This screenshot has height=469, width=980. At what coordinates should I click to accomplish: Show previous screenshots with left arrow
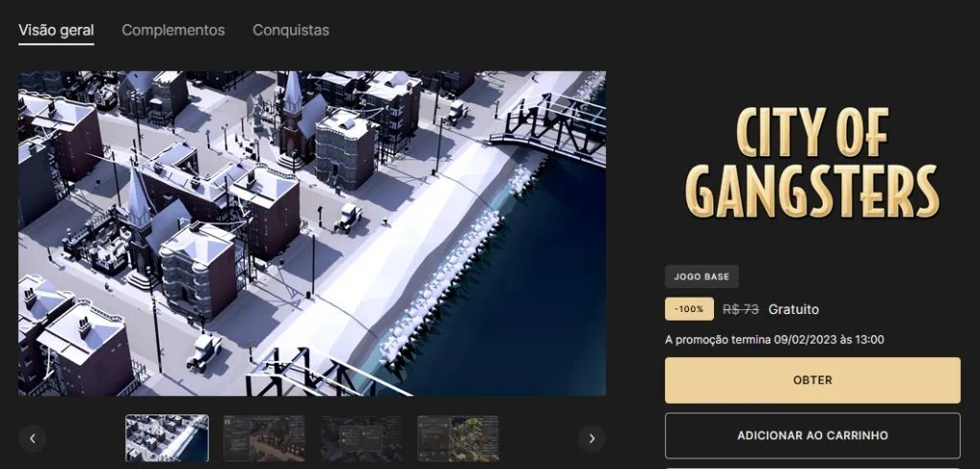click(x=33, y=438)
